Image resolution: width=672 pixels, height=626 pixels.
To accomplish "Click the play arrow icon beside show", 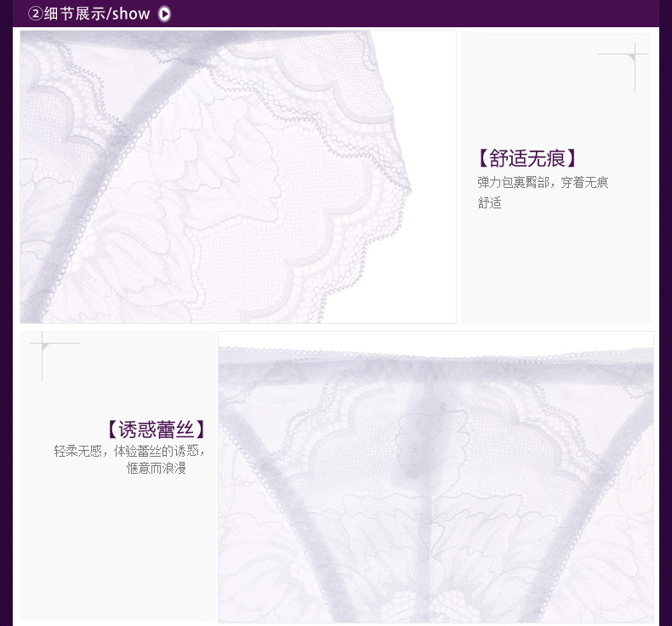I will coord(165,14).
